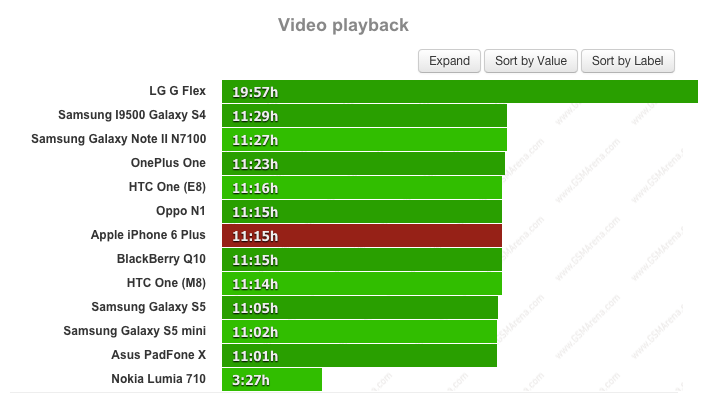Screen dimensions: 703x394
Task: Select the red Apple iPhone 6 Plus bar
Action: (x=362, y=236)
